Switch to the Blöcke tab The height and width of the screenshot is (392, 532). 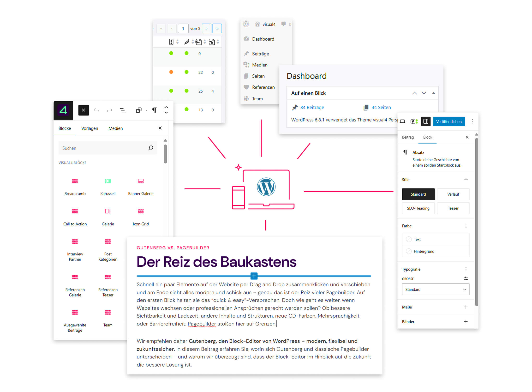65,128
